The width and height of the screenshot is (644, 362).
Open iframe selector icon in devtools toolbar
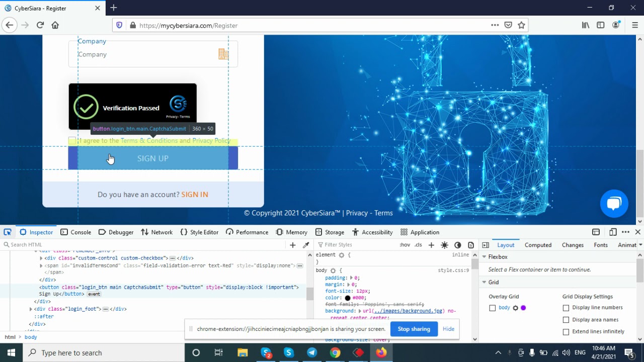coord(596,232)
